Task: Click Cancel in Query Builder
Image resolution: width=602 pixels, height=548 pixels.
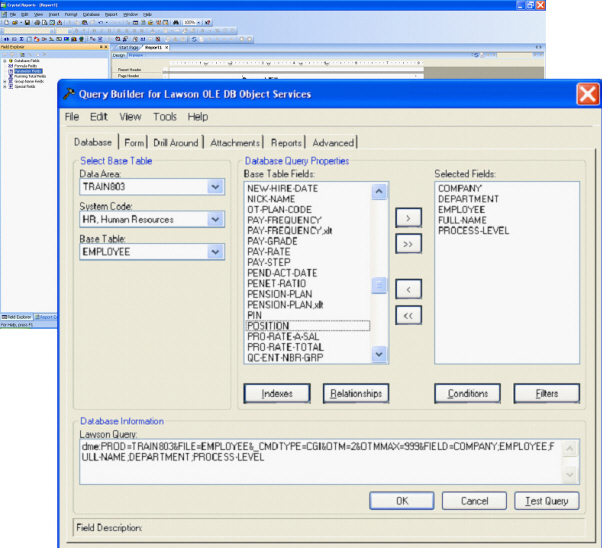Action: 475,501
